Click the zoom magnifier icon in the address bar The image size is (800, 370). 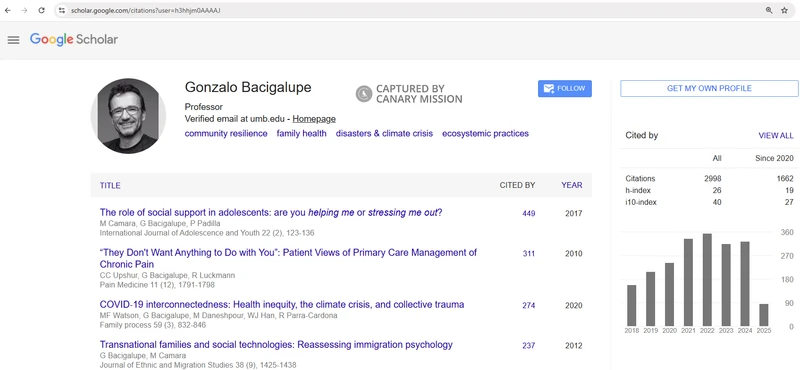(x=769, y=10)
